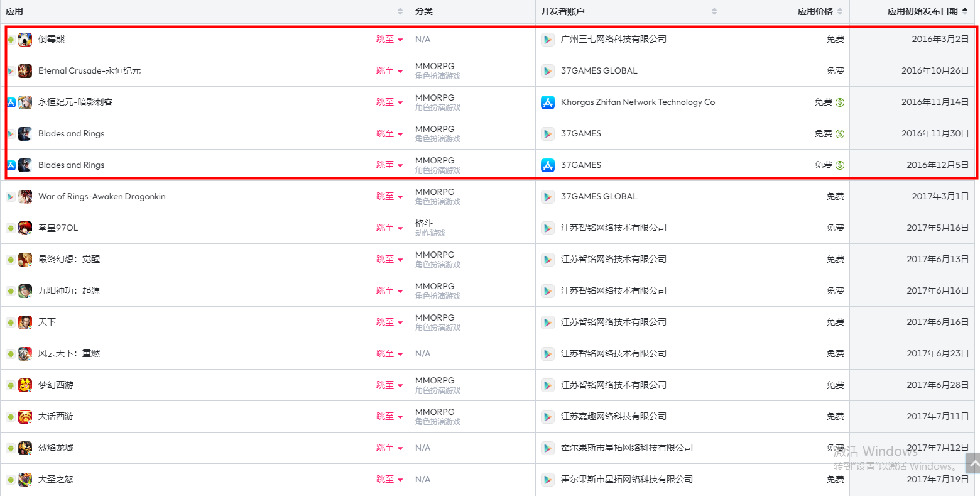
Task: Click the 格斗 category for 拳皇97OL
Action: (x=424, y=223)
